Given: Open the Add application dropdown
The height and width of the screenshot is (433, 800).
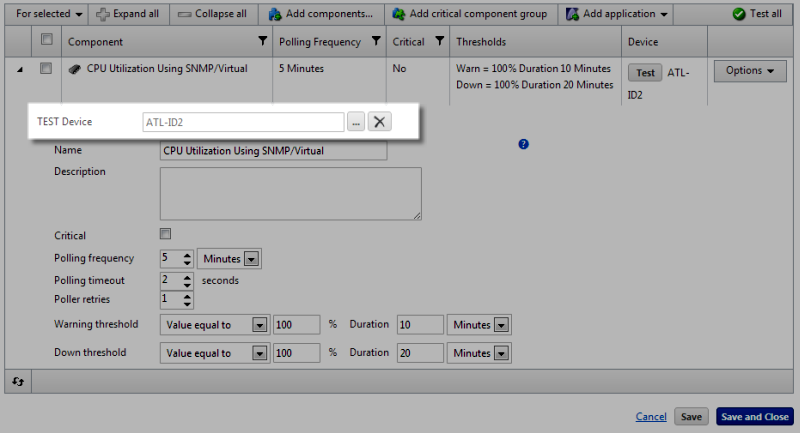Looking at the screenshot, I should click(616, 14).
